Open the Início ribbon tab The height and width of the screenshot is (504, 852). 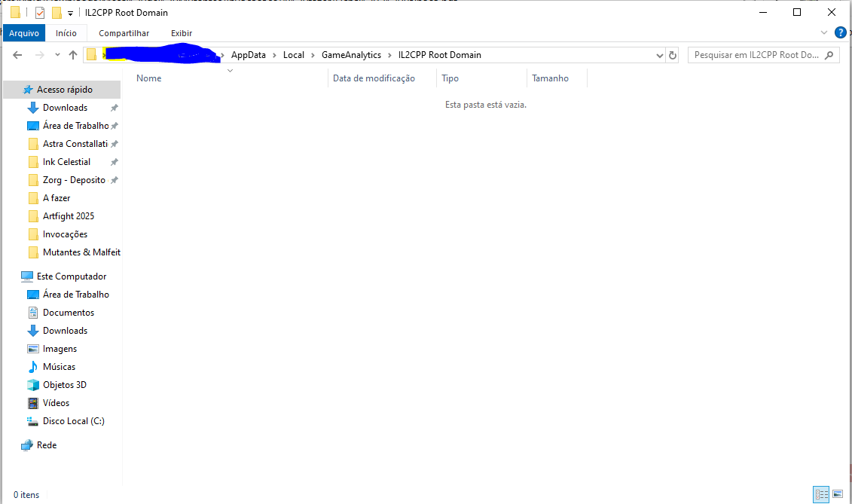click(66, 33)
